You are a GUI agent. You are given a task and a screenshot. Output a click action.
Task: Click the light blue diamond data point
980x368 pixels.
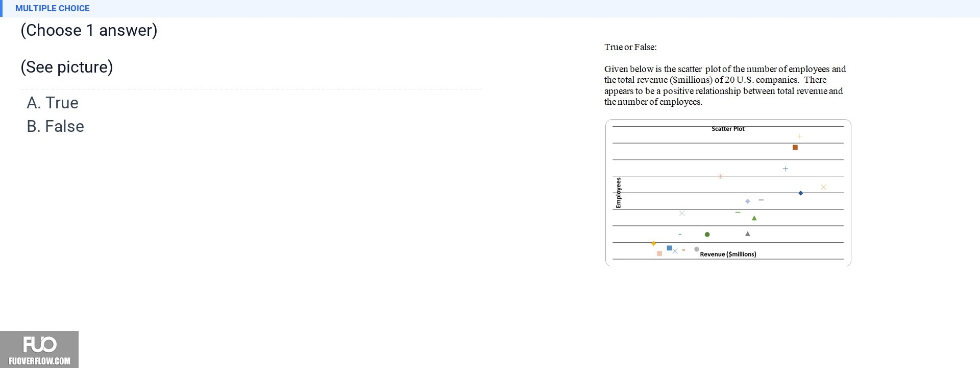[747, 201]
